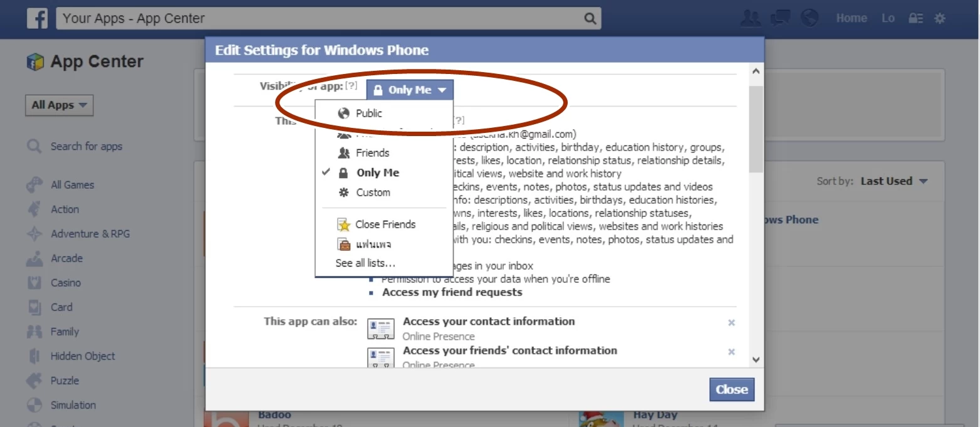This screenshot has width=980, height=427.
Task: Click the dialog scrollbar down arrow
Action: coord(756,360)
